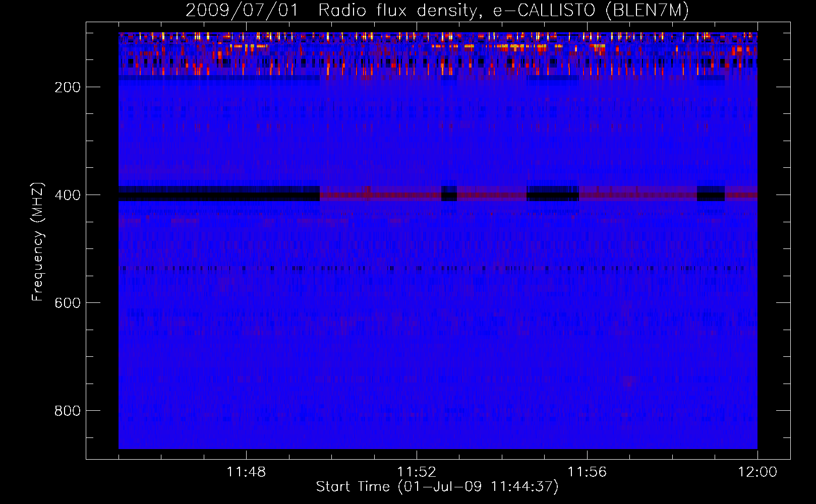Screen dimensions: 816x504
Task: Click the 11:56 time tick label
Action: 587,472
